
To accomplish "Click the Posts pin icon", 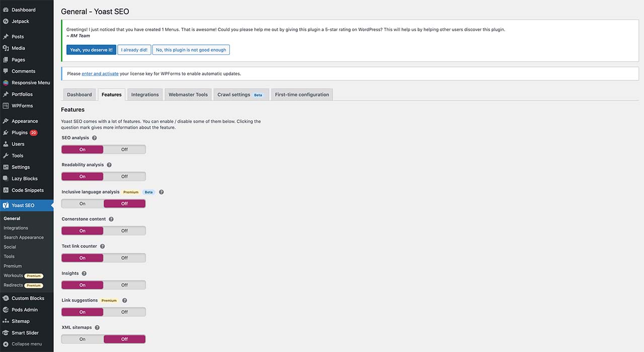I will [6, 37].
